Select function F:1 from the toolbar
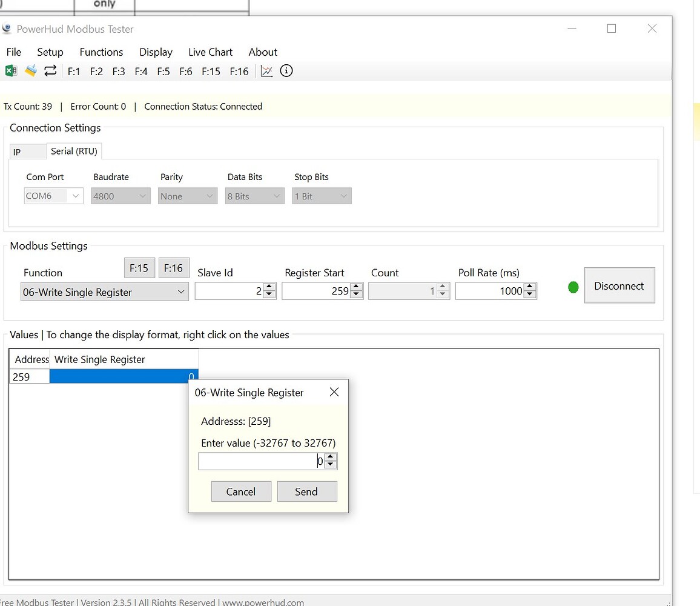Image resolution: width=700 pixels, height=606 pixels. [74, 71]
